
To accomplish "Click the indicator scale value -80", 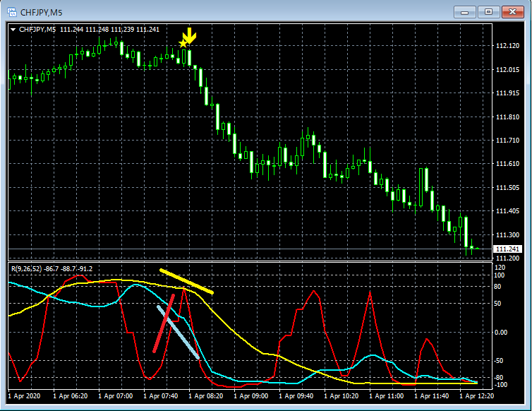I will [498, 377].
